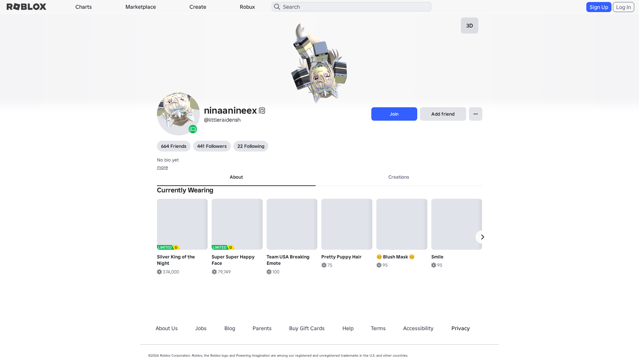Image resolution: width=644 pixels, height=362 pixels.
Task: Open Pretty Puppy Hair thumbnail
Action: coord(347,224)
